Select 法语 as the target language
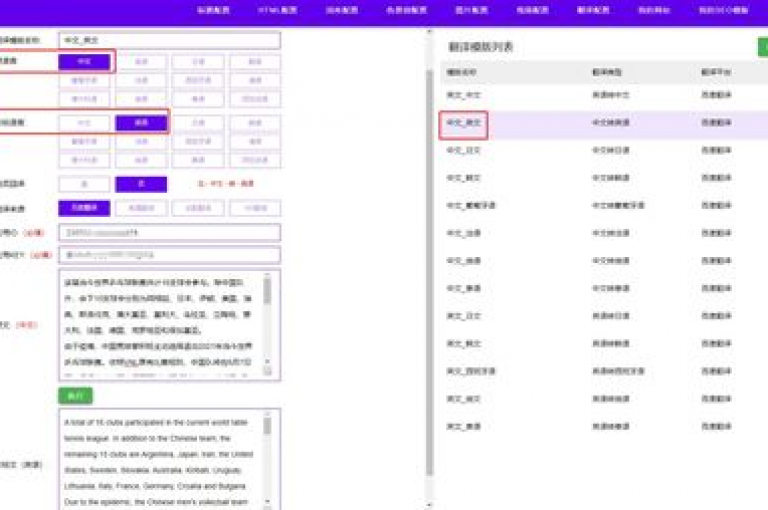768x510 pixels. click(141, 142)
